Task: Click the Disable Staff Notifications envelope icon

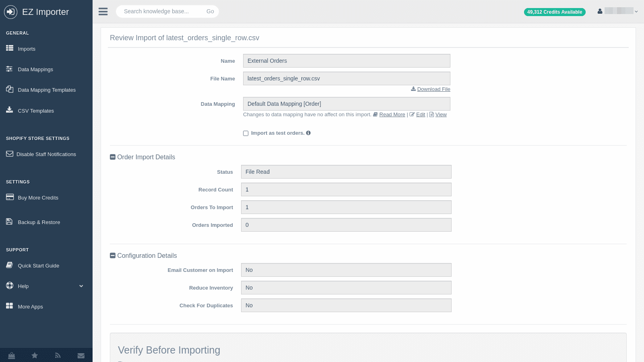Action: click(10, 154)
